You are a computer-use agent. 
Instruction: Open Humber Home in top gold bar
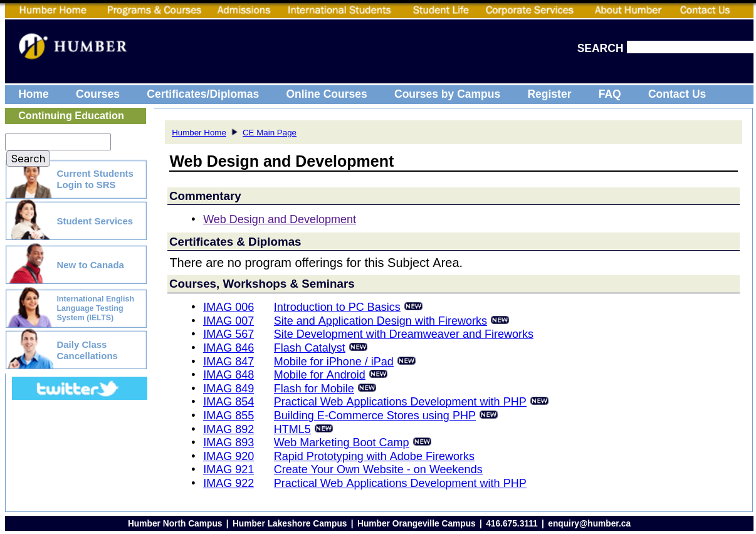click(x=53, y=10)
